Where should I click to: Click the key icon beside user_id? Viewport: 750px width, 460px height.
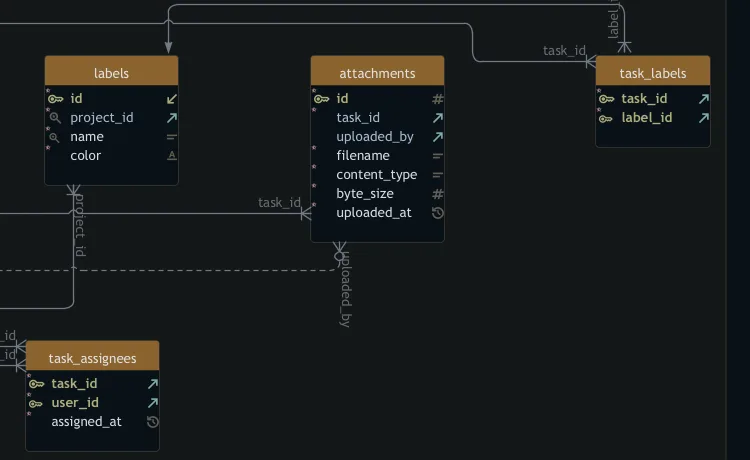coord(35,404)
